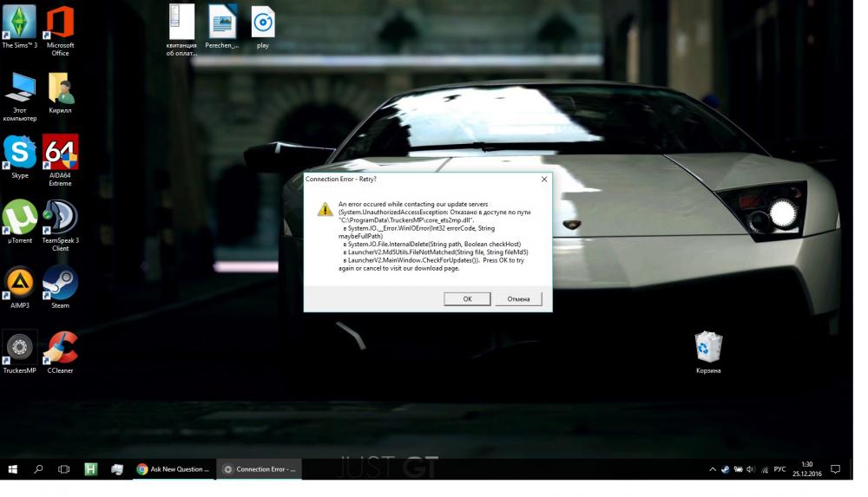Select the AIMP3 desktop icon
Viewport: 868px width, 497px height.
tap(20, 283)
